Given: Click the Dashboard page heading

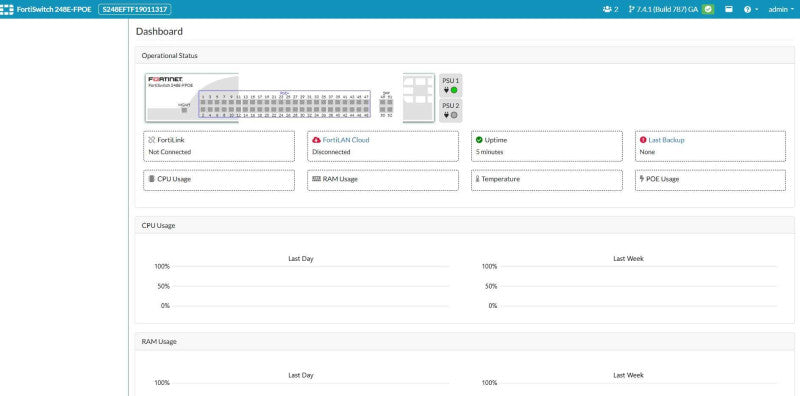Looking at the screenshot, I should click(x=159, y=31).
